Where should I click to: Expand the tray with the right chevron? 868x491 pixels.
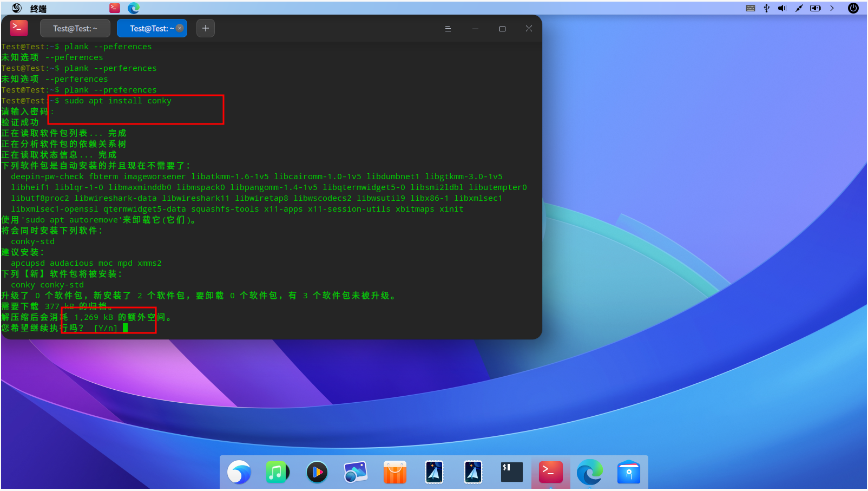click(832, 8)
